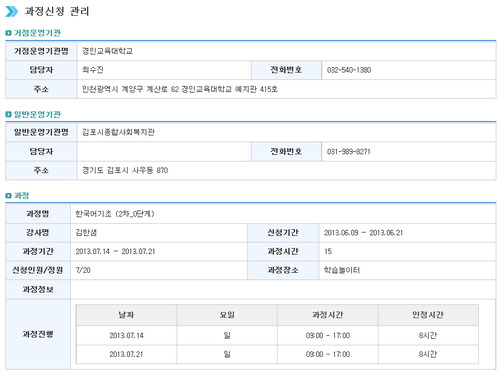Image resolution: width=500 pixels, height=372 pixels.
Task: Click the 거점운영기관 section heading
Action: click(x=37, y=33)
